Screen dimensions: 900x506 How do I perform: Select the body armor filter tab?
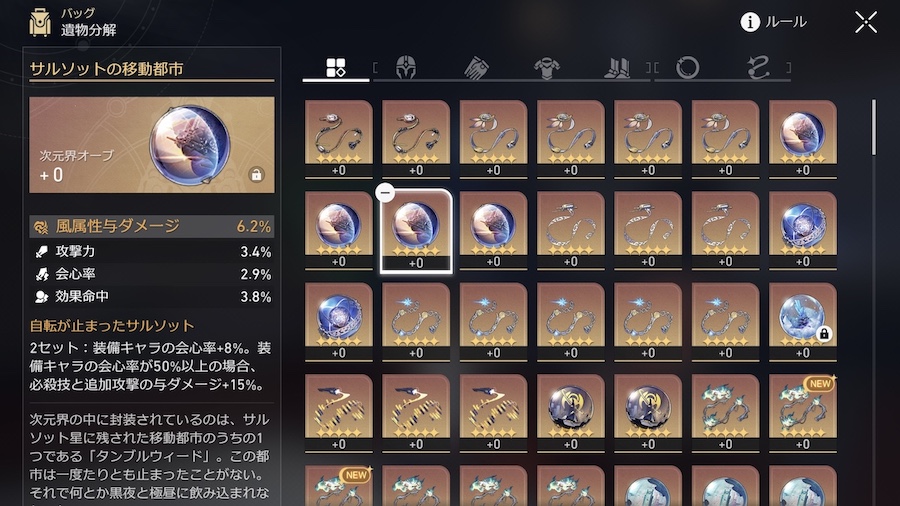pyautogui.click(x=546, y=68)
